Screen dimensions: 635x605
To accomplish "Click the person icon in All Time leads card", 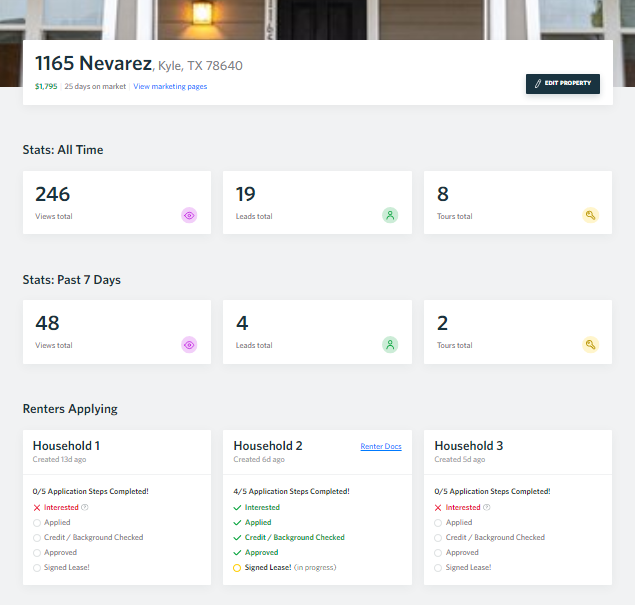I will (390, 215).
